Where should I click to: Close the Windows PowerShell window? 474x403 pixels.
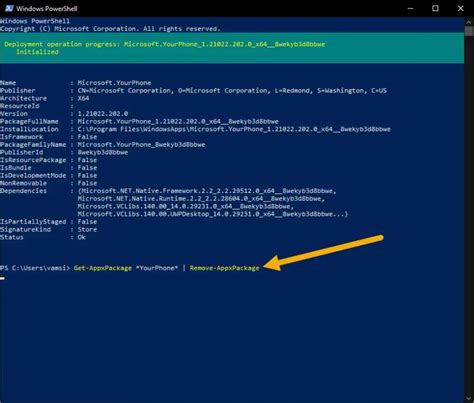461,8
